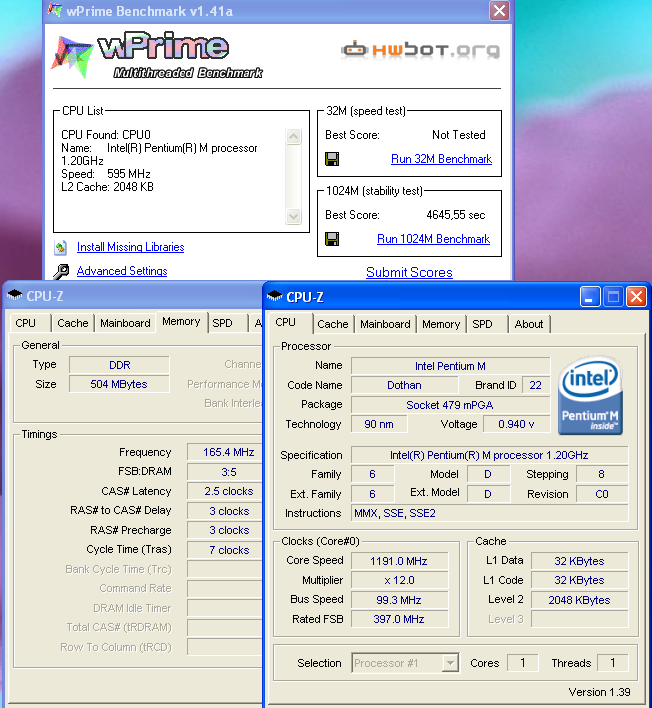Screen dimensions: 652x708
Task: Click the Specification field text
Action: 489,455
